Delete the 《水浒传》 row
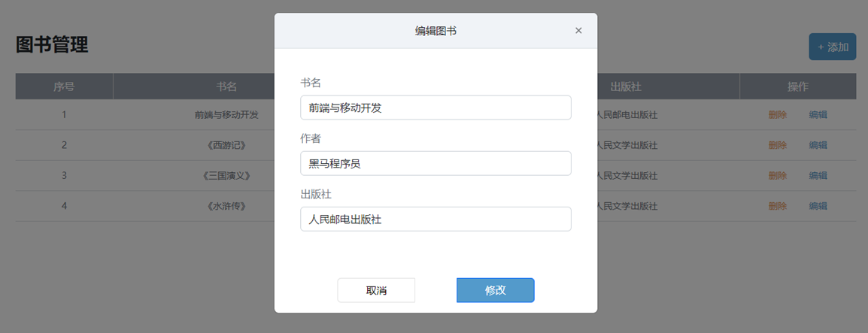This screenshot has width=868, height=333. 778,206
